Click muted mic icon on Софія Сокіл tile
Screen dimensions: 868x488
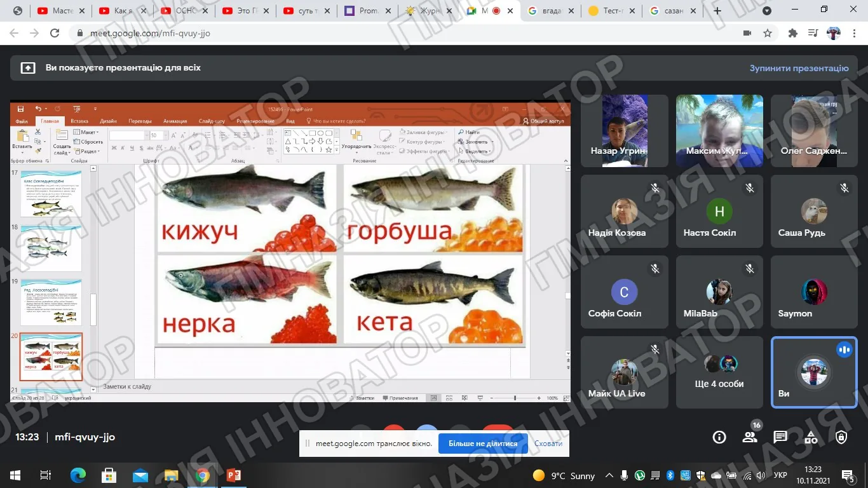[x=655, y=269]
